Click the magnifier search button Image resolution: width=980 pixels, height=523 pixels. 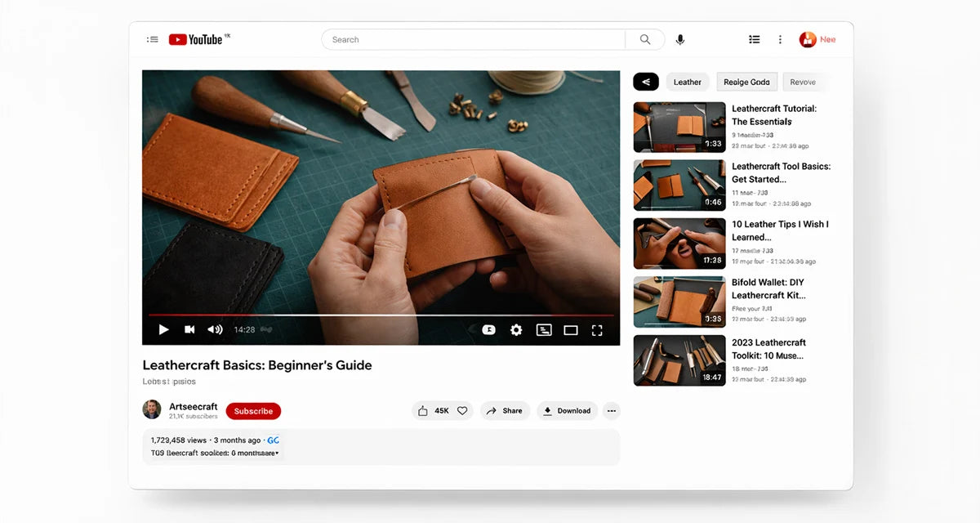point(645,39)
